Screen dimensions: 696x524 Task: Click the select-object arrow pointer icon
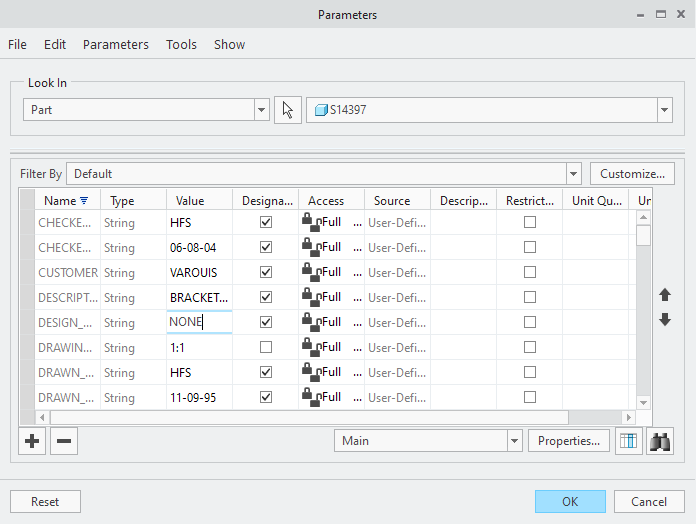(288, 110)
